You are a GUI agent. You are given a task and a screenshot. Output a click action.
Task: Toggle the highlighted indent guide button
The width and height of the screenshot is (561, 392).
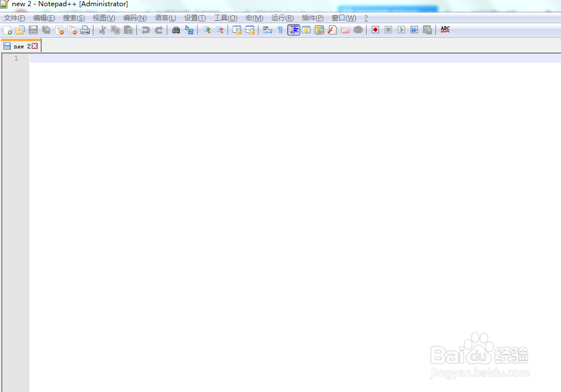click(294, 30)
